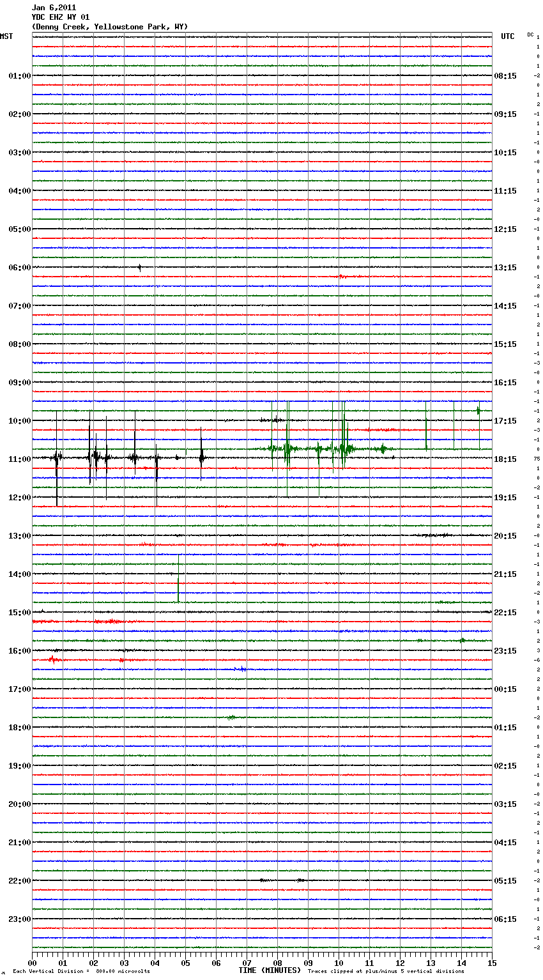Select the 05:00 MST time label
This screenshot has height=980, width=543.
coord(20,229)
